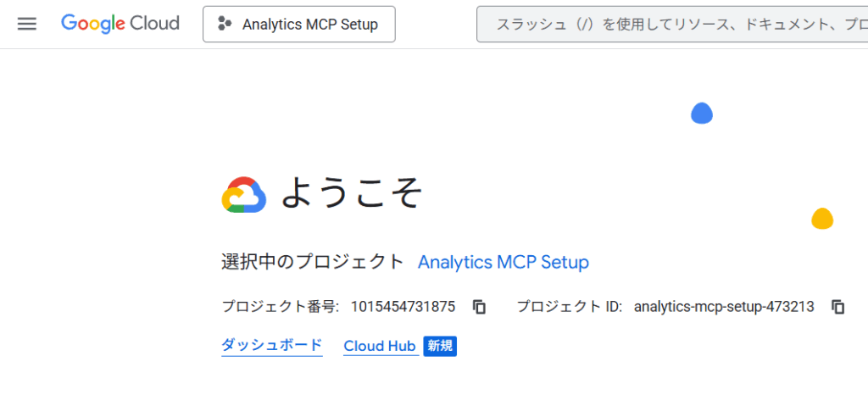This screenshot has width=868, height=395.
Task: Click the ようこそ welcome heading
Action: coord(352,193)
